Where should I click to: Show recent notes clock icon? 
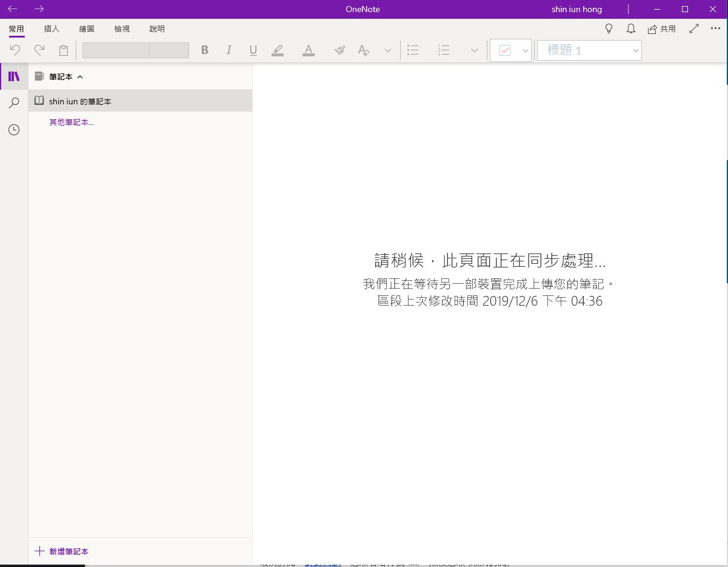point(14,130)
